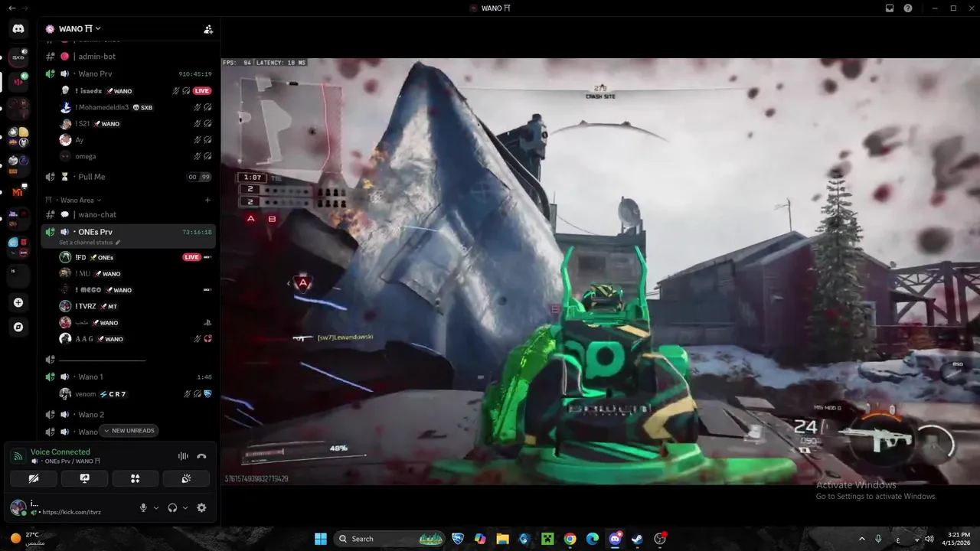The height and width of the screenshot is (551, 980).
Task: Disconnect from voice with hang-up icon
Action: pyautogui.click(x=201, y=456)
